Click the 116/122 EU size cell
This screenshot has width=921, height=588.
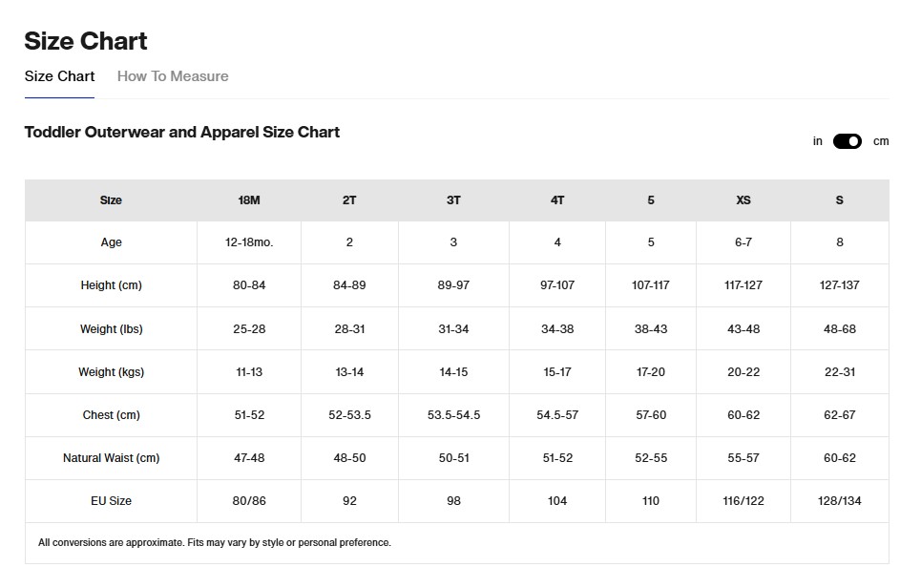tap(743, 501)
